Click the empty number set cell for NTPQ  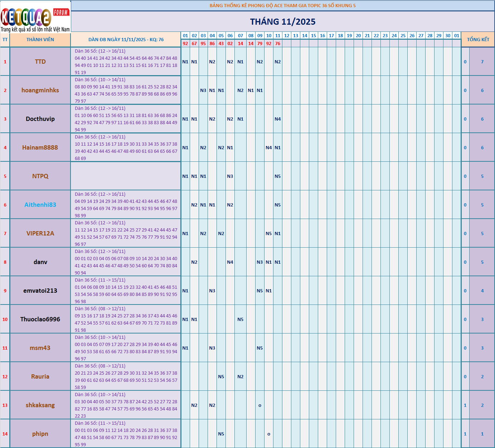[126, 176]
